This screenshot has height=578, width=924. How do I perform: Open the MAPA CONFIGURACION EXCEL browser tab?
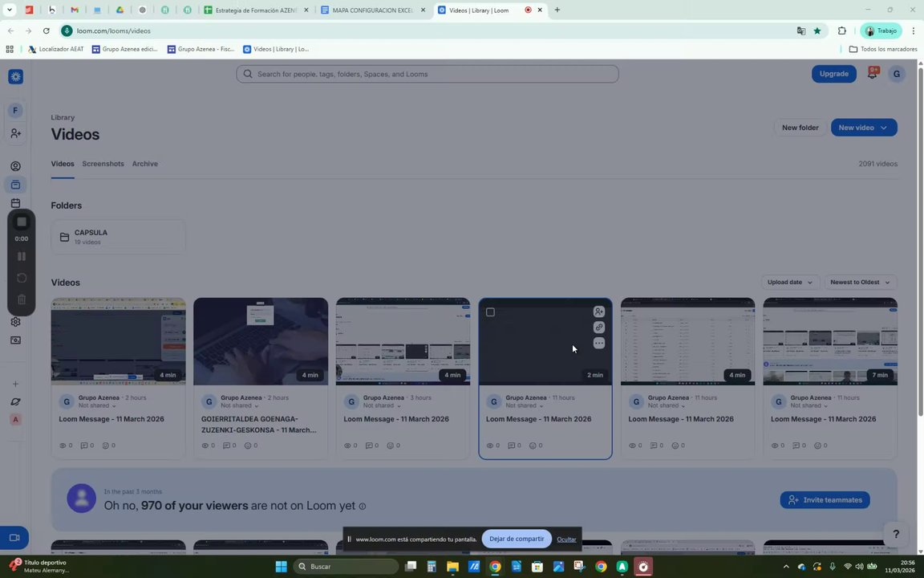tap(372, 10)
